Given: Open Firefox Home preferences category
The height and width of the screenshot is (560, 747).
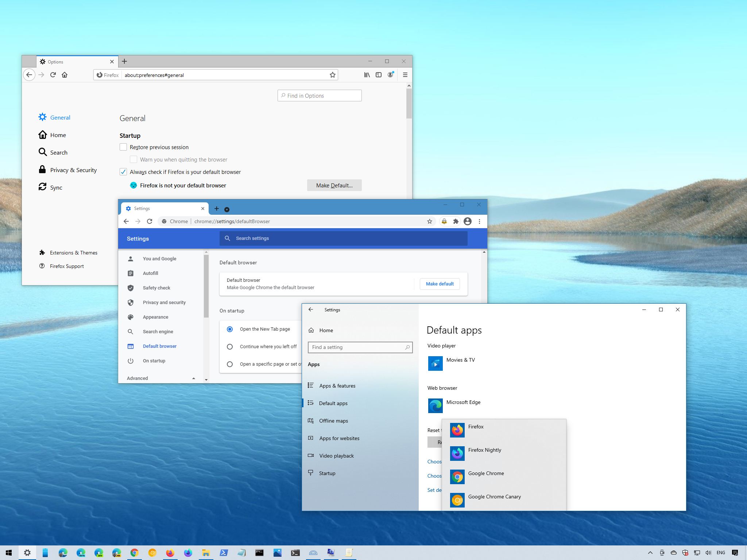Looking at the screenshot, I should click(x=52, y=135).
